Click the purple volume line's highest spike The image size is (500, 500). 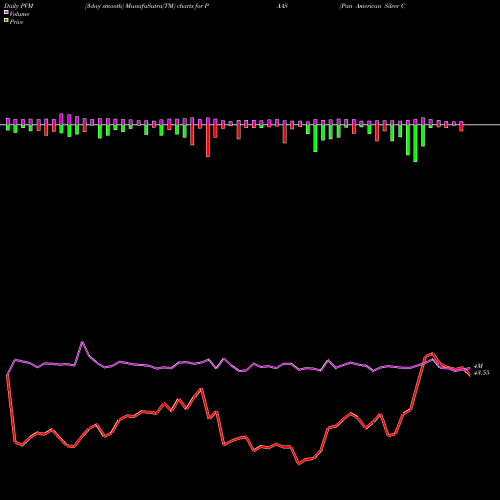pyautogui.click(x=82, y=342)
